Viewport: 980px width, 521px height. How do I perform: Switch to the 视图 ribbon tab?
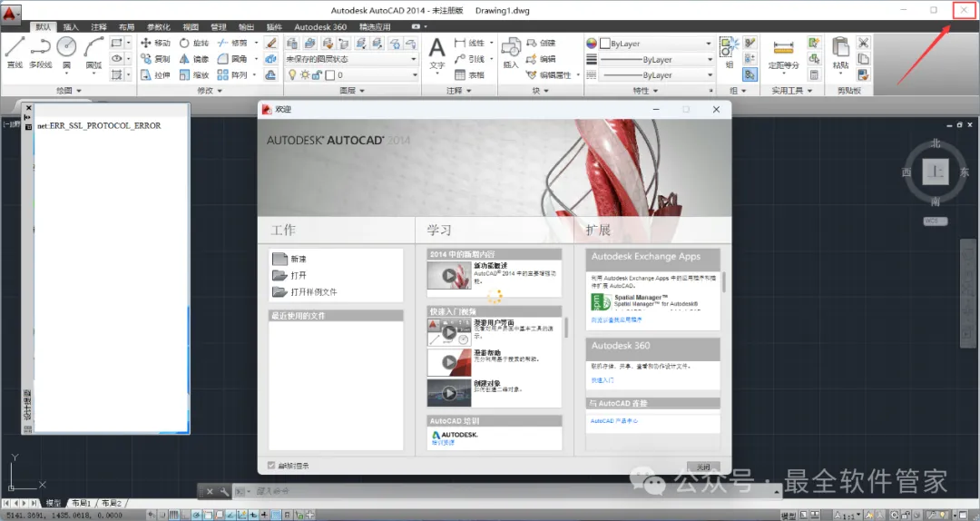[x=191, y=27]
